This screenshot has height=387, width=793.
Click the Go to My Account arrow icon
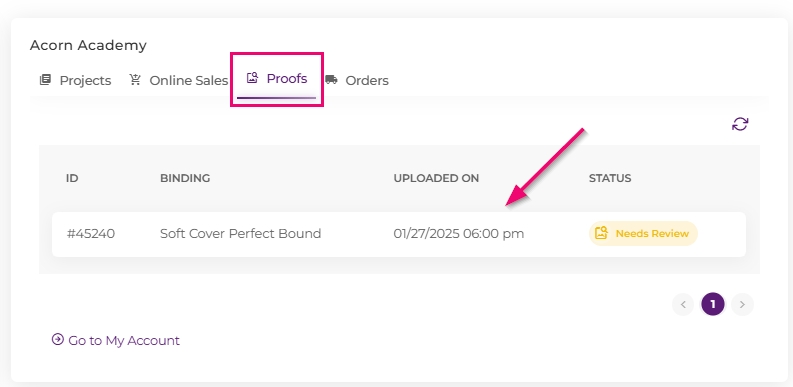pos(58,339)
